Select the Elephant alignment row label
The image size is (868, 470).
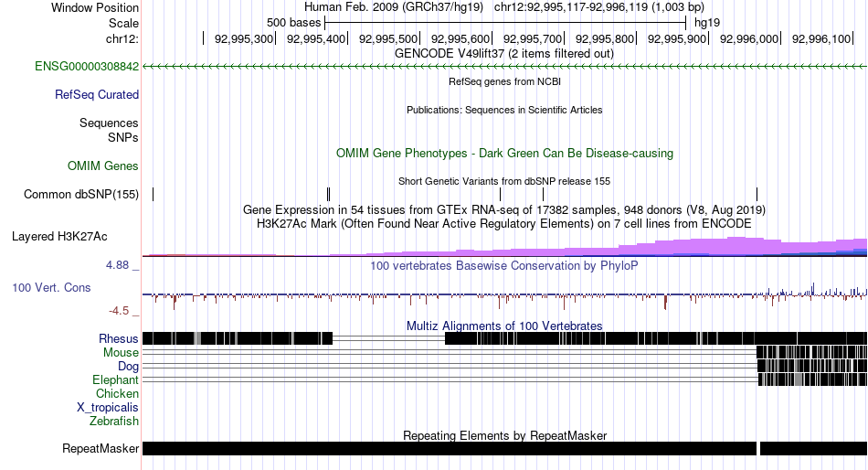tap(116, 380)
